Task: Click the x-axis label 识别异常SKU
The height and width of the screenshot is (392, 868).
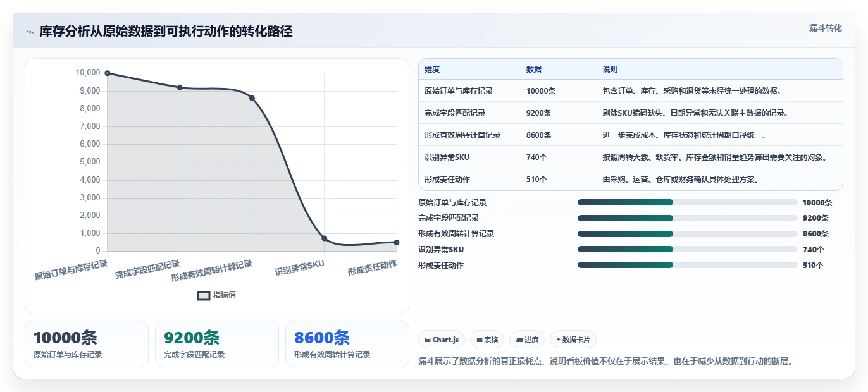Action: tap(299, 267)
